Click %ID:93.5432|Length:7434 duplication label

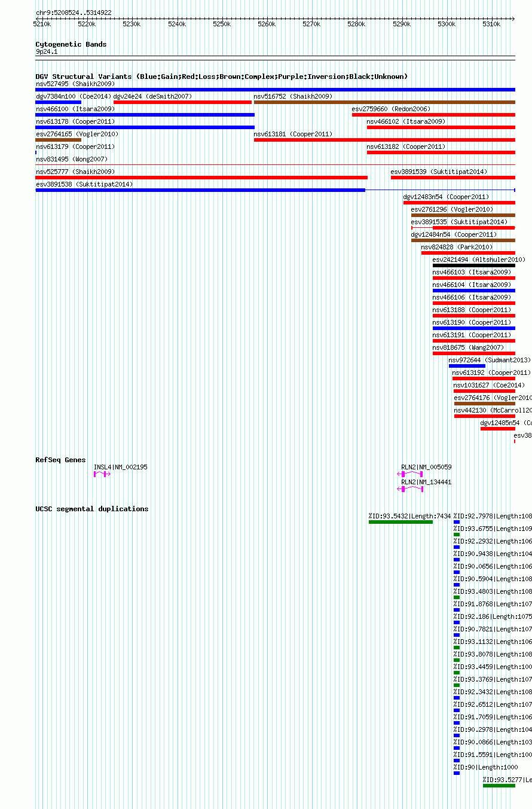click(x=409, y=516)
